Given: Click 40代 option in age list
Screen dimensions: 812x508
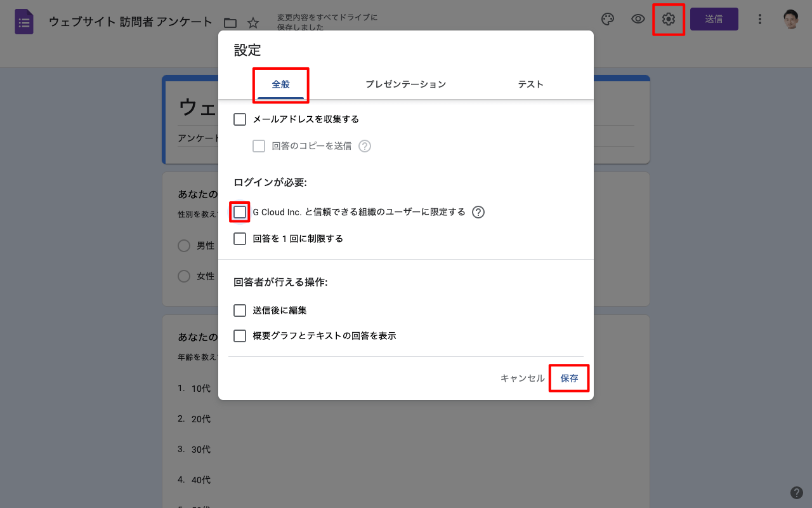Looking at the screenshot, I should 201,480.
